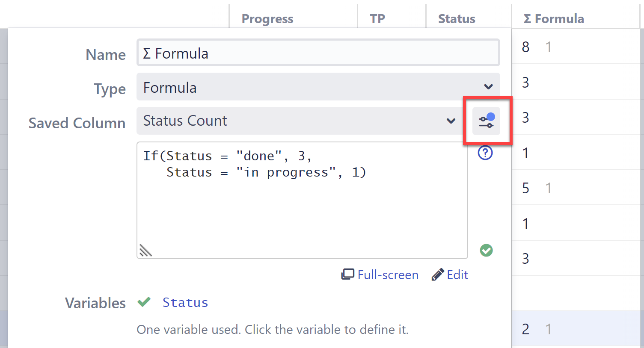Screen dimensions: 644x348
Task: Click the top formula cell showing 8
Action: pyautogui.click(x=526, y=47)
